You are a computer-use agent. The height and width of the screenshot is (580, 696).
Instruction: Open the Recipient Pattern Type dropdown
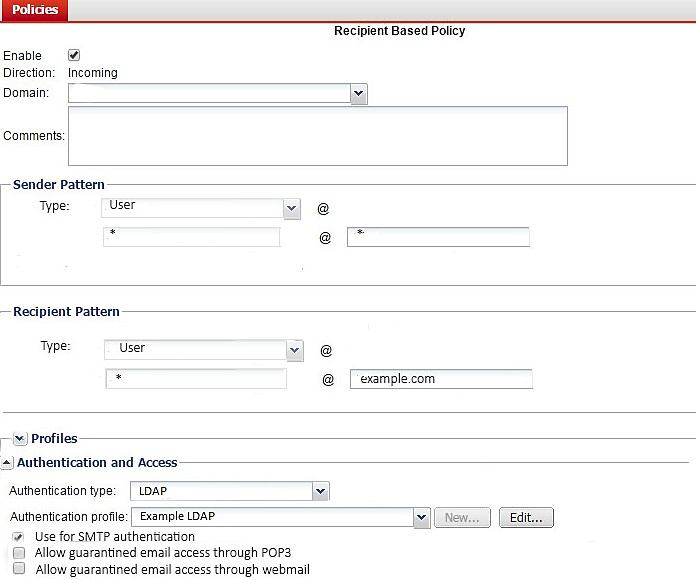pos(203,350)
